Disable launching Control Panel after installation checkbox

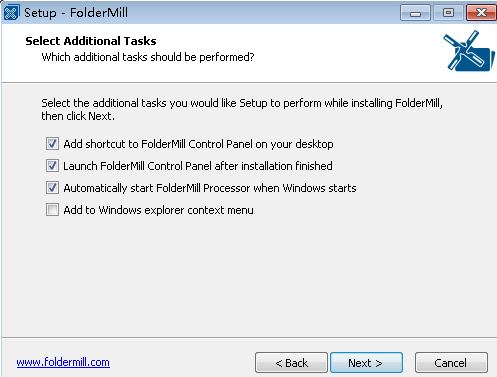pos(52,166)
